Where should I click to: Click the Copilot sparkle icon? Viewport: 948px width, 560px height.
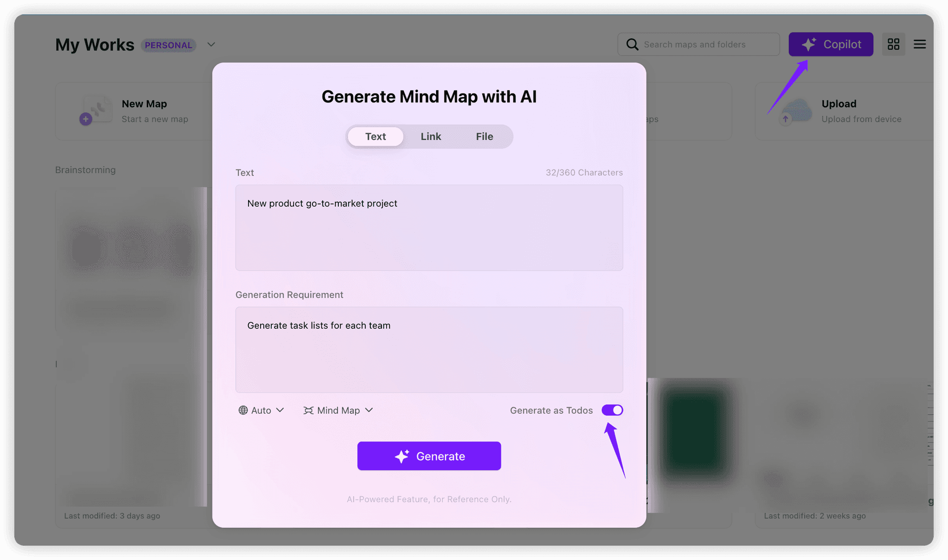(809, 44)
